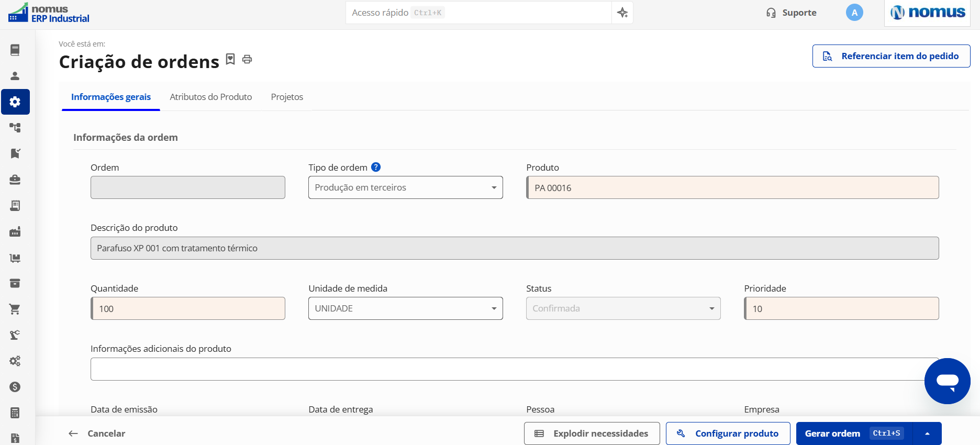Expand the Tipo de ordem dropdown
Image resolution: width=980 pixels, height=445 pixels.
405,187
